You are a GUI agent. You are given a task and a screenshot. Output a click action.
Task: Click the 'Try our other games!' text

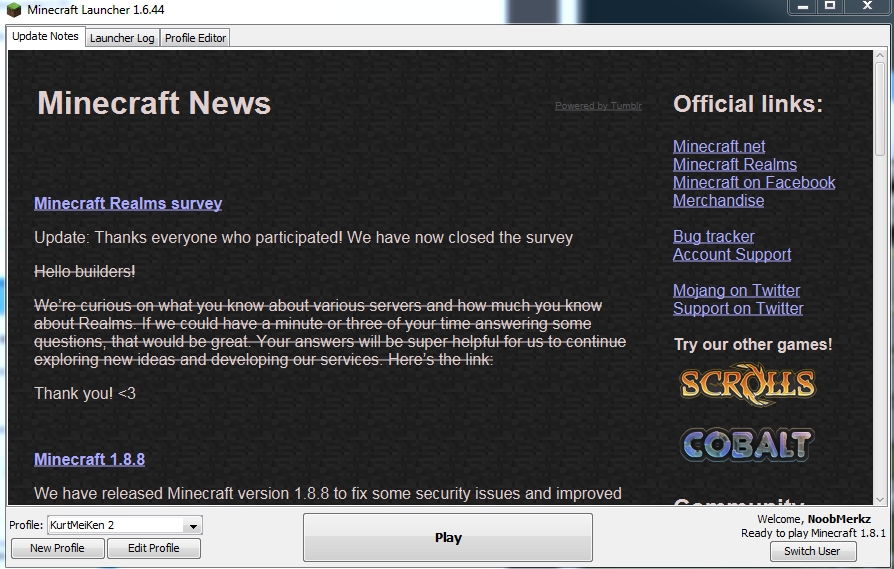pyautogui.click(x=753, y=344)
